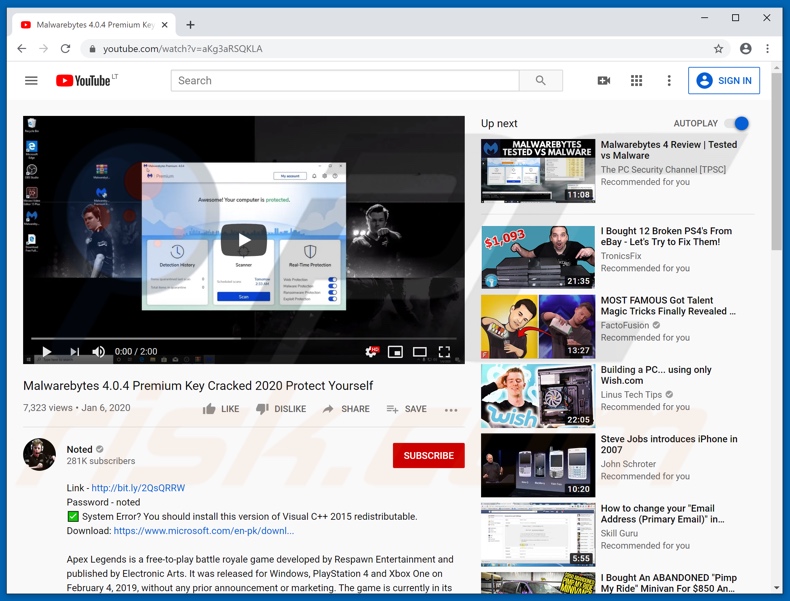Seek on the video progress bar

click(244, 339)
